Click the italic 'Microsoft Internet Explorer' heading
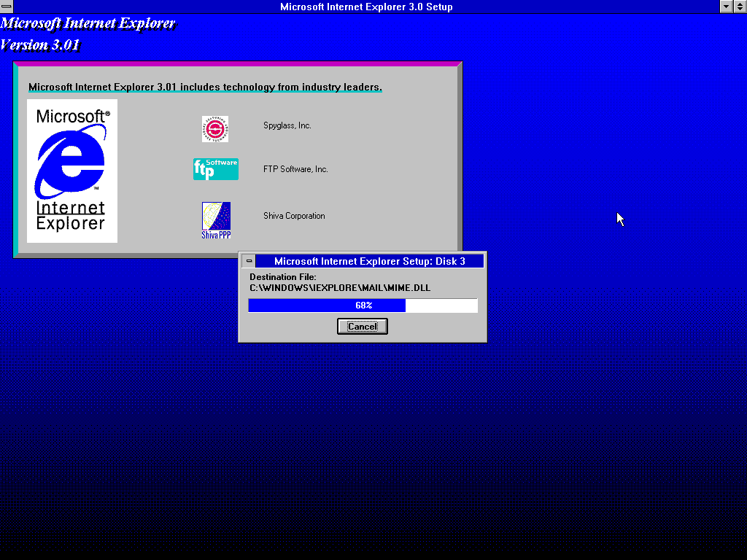The height and width of the screenshot is (560, 747). point(88,23)
